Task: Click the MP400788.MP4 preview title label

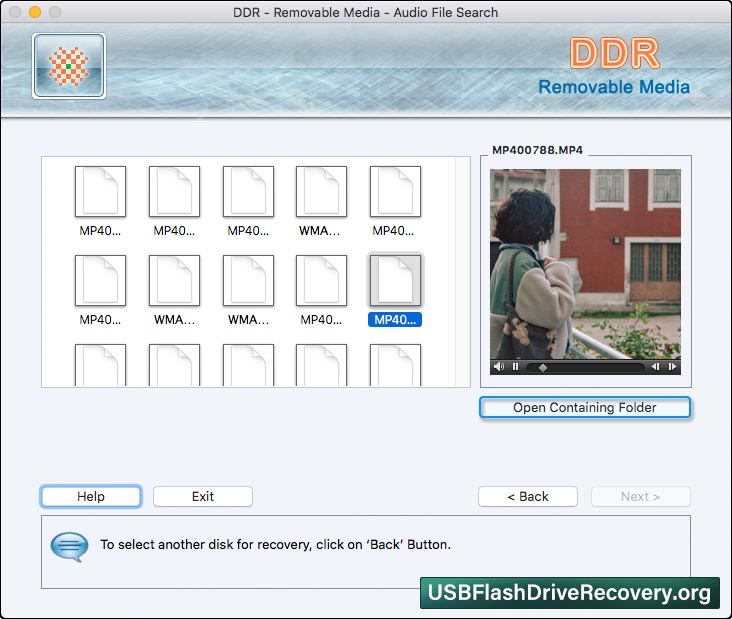Action: click(537, 150)
